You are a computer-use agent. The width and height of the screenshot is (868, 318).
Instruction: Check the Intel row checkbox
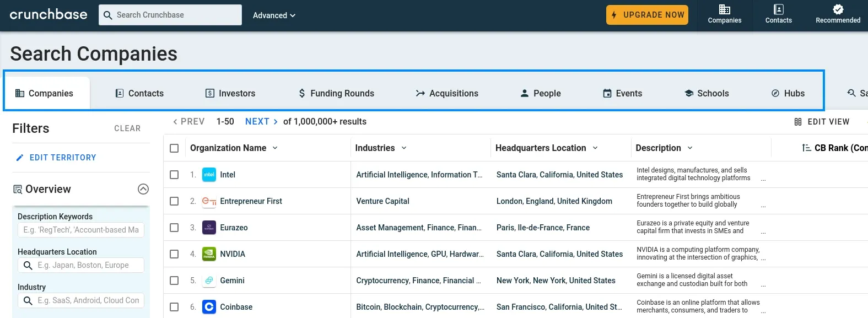(174, 175)
